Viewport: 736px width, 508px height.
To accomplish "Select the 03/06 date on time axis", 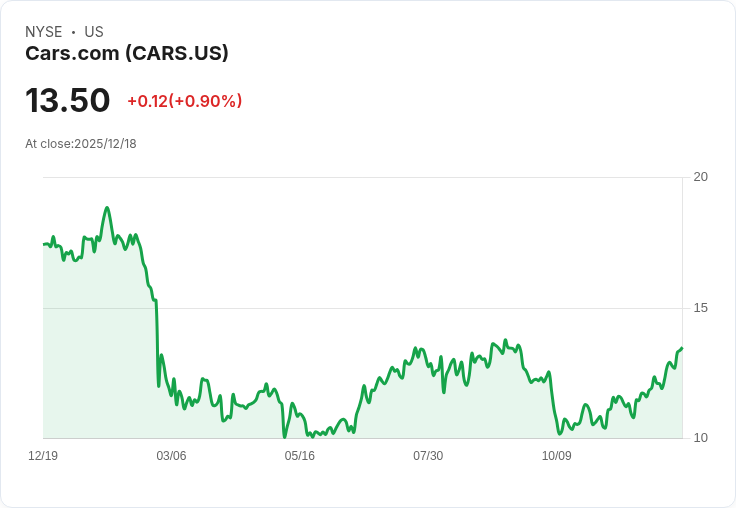I will coord(171,456).
